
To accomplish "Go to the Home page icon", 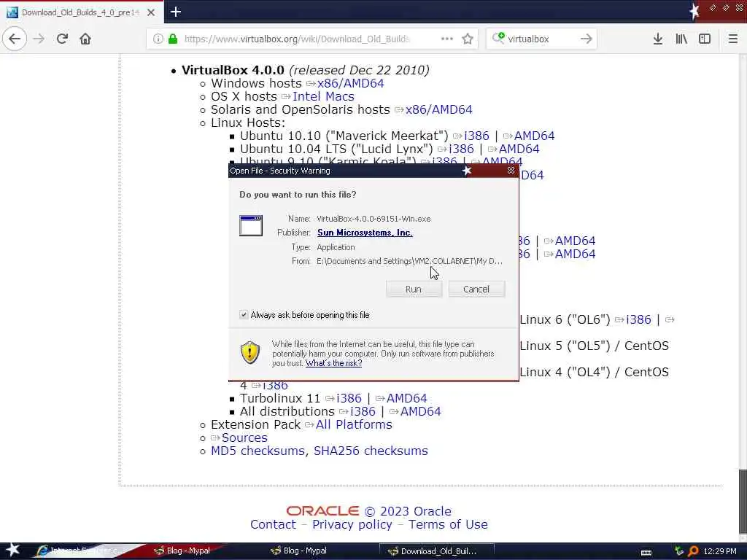I will (85, 39).
